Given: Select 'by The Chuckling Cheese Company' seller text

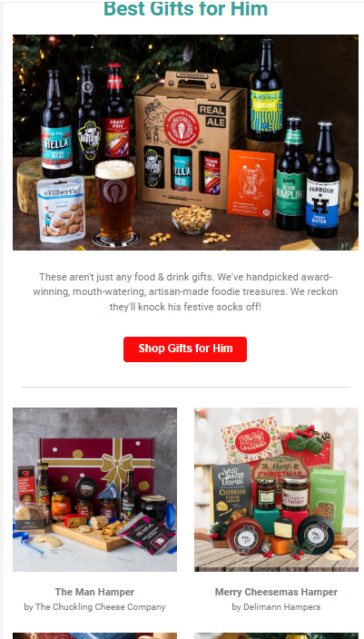Looking at the screenshot, I should 94,607.
